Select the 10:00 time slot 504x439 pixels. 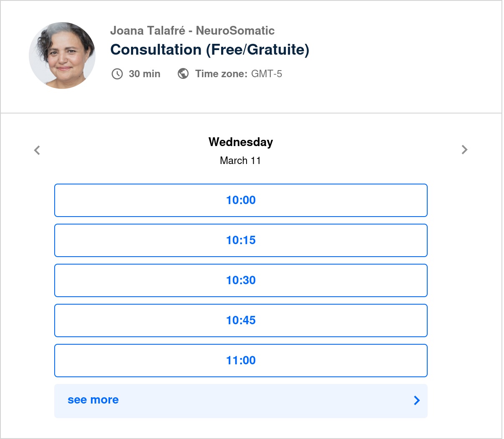241,200
